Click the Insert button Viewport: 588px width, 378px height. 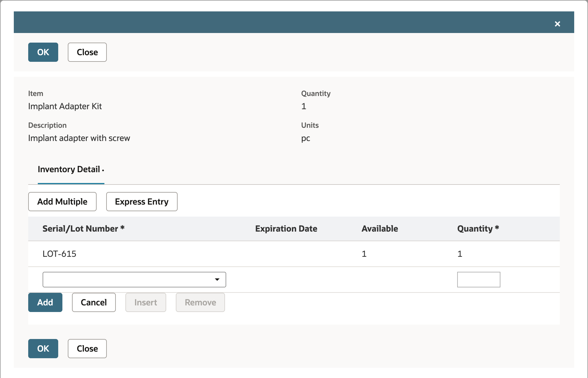(146, 302)
